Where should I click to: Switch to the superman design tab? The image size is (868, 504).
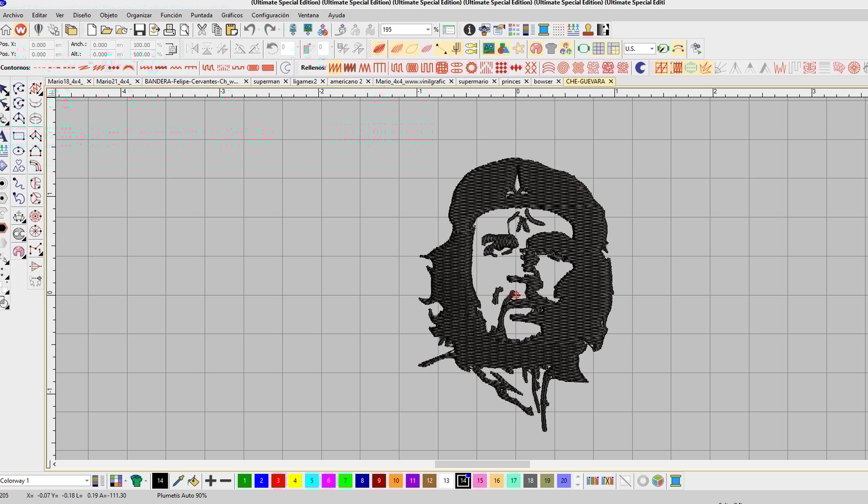tap(266, 82)
